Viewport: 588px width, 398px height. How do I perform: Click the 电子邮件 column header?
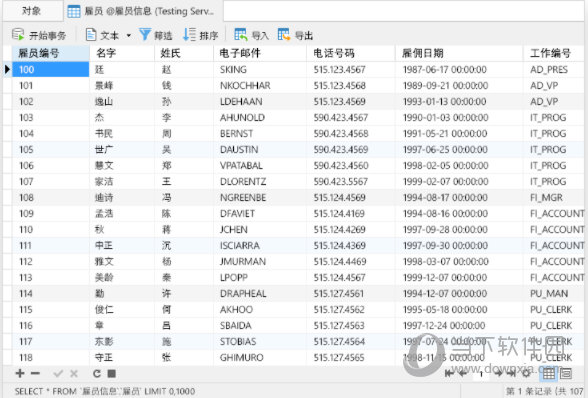(260, 53)
